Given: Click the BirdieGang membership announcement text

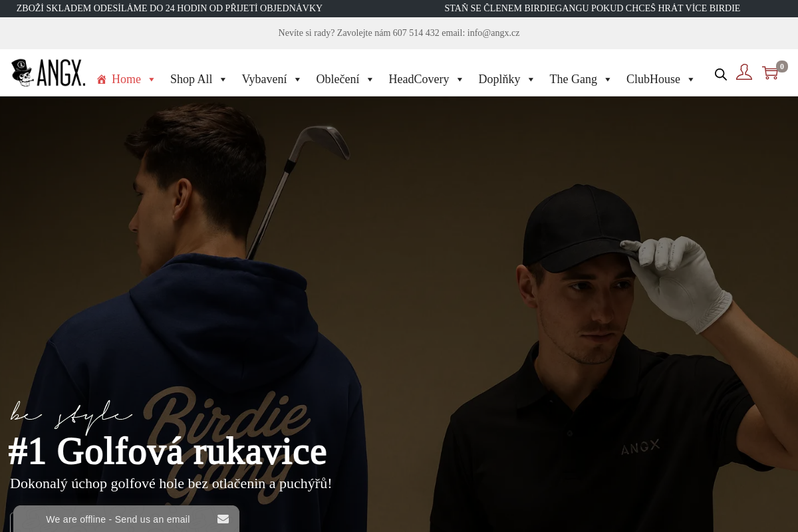Looking at the screenshot, I should (592, 8).
